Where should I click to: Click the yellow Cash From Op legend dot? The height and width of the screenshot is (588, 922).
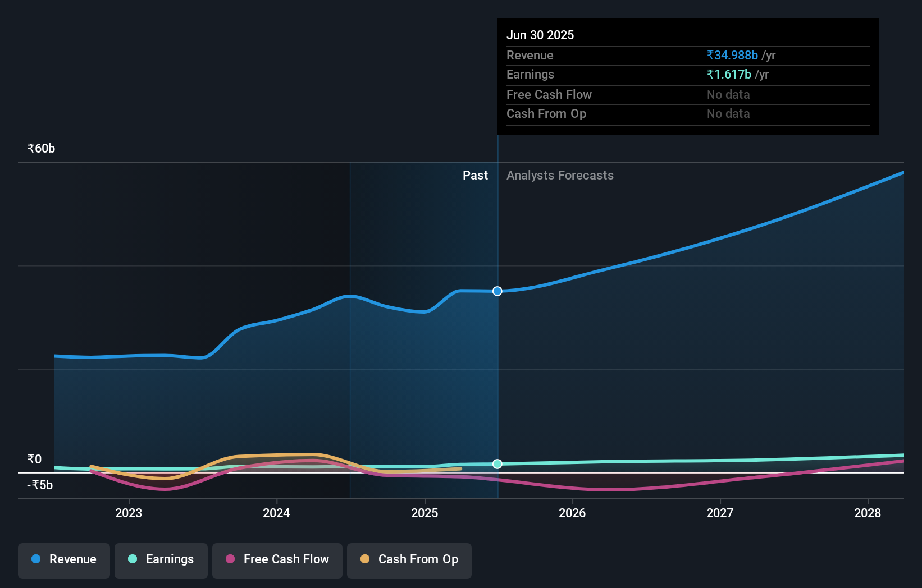pos(366,559)
